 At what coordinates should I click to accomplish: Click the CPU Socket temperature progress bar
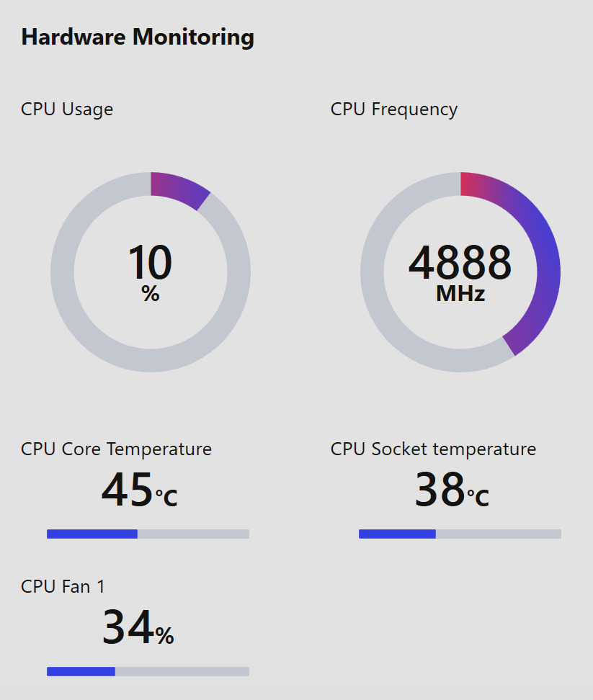(x=460, y=534)
